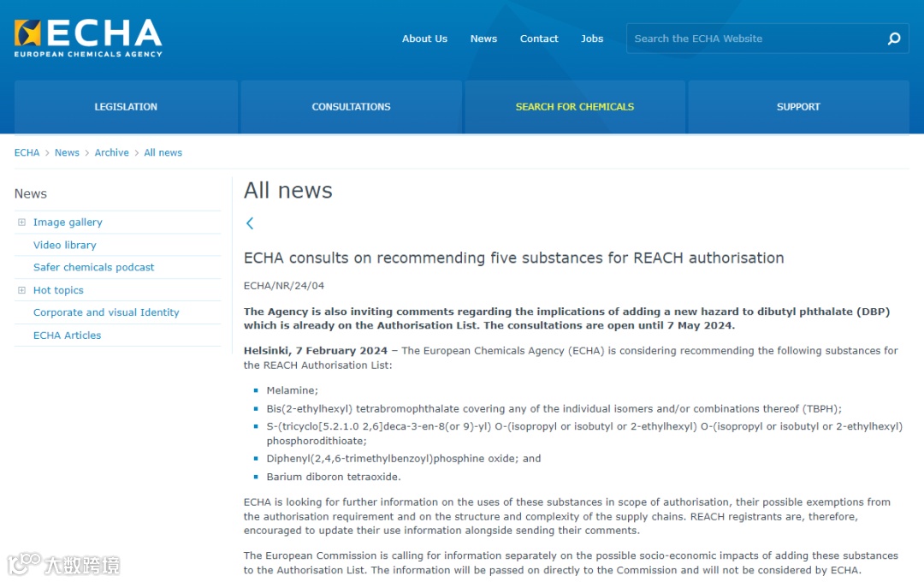This screenshot has height=582, width=924.
Task: Open Safer chemicals podcast link
Action: click(x=94, y=267)
